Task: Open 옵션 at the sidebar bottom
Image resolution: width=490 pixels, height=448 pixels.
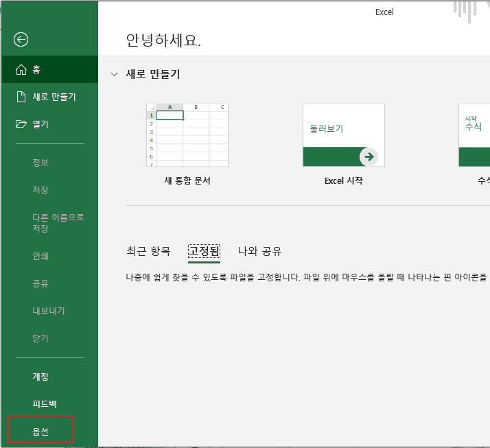Action: tap(40, 432)
